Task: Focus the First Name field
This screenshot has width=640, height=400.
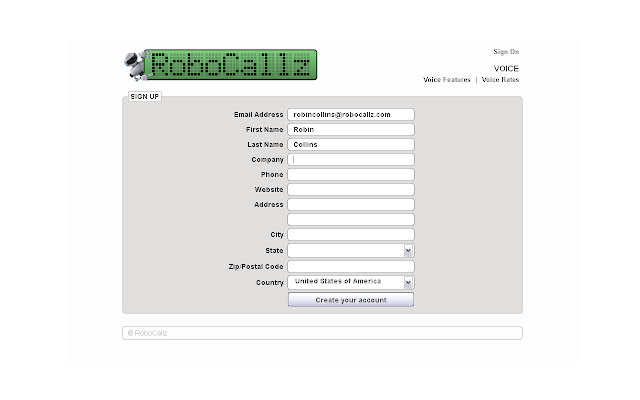Action: pos(351,129)
